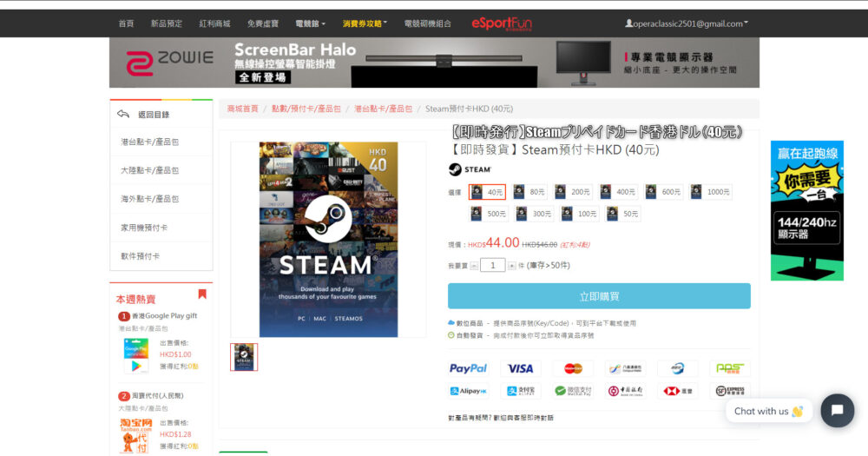Expand the 消費券攻略 dropdown menu
Screen dimensions: 868x456
tap(365, 23)
